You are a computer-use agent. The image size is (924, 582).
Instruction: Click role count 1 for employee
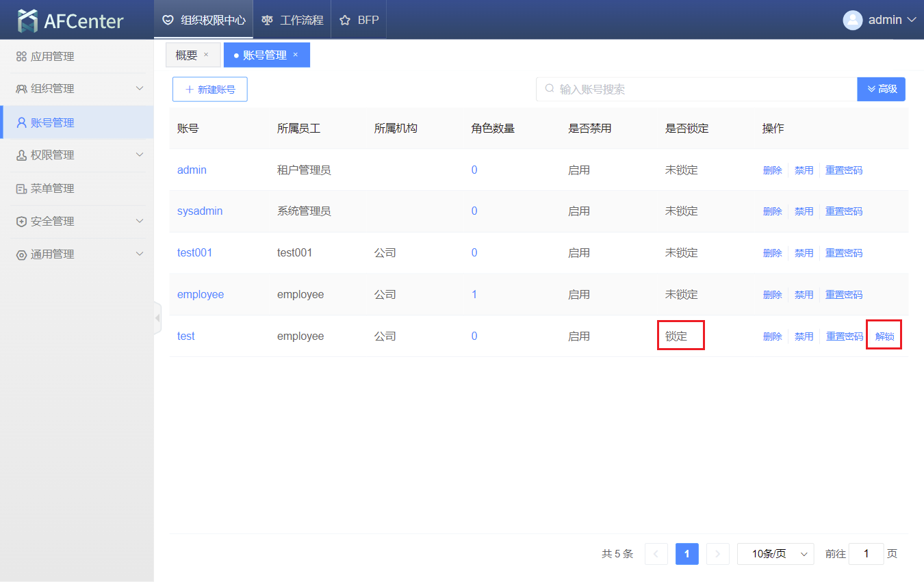point(474,295)
